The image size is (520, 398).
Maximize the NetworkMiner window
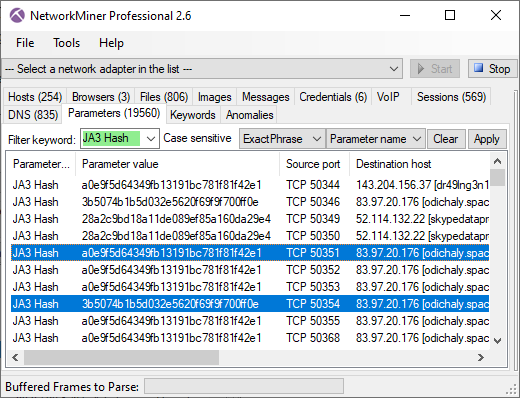tap(450, 15)
